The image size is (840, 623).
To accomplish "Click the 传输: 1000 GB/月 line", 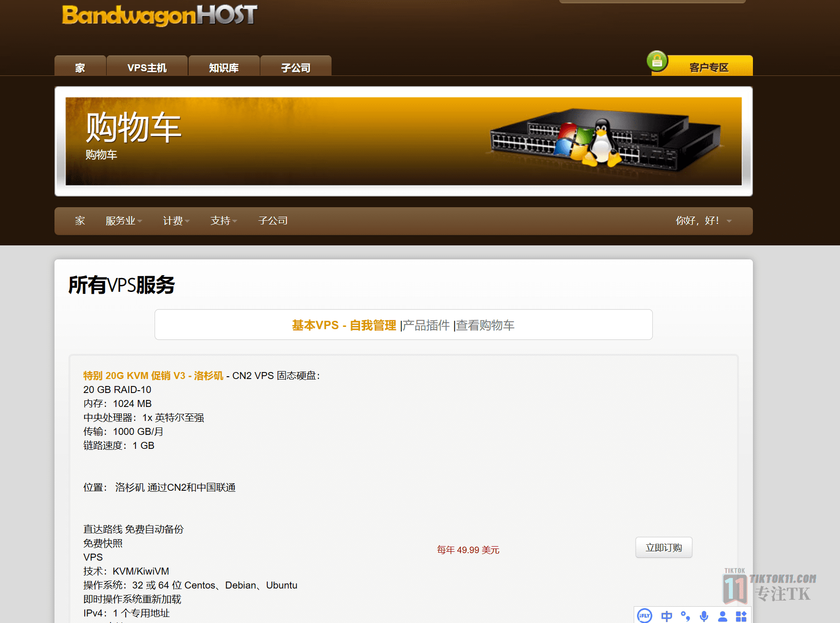I will click(123, 431).
